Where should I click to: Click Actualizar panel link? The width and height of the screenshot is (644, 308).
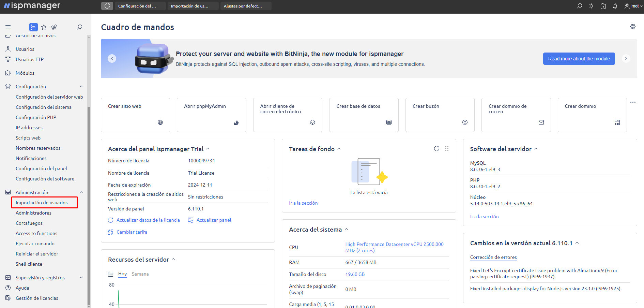[x=210, y=220]
